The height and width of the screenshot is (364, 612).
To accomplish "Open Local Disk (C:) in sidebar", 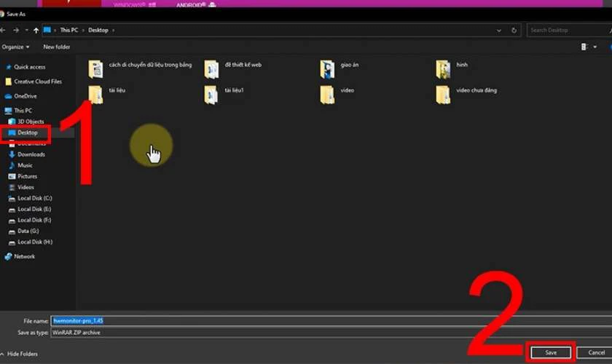I will coord(34,198).
